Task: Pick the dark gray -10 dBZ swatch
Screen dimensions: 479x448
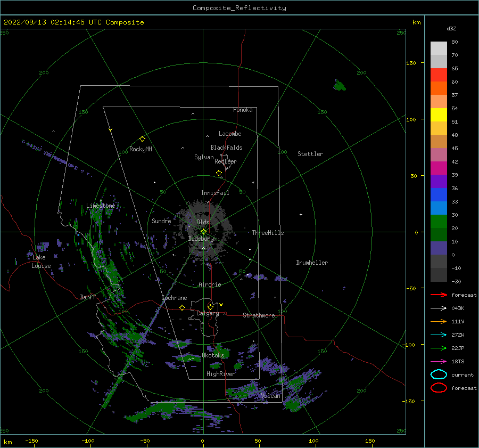Action: click(x=439, y=275)
